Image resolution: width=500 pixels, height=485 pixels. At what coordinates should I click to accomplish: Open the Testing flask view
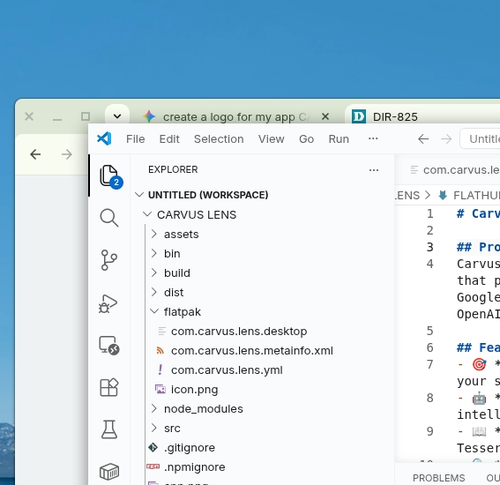pyautogui.click(x=109, y=429)
